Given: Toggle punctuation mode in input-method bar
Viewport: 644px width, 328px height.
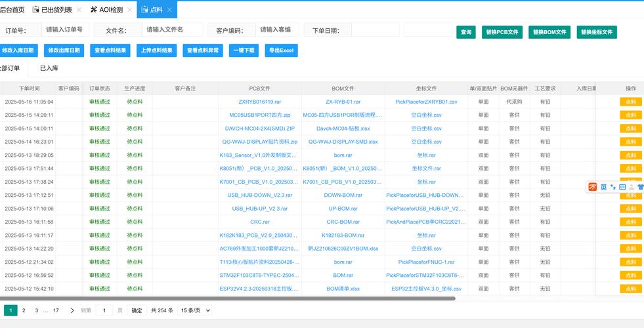Looking at the screenshot, I should pos(612,187).
